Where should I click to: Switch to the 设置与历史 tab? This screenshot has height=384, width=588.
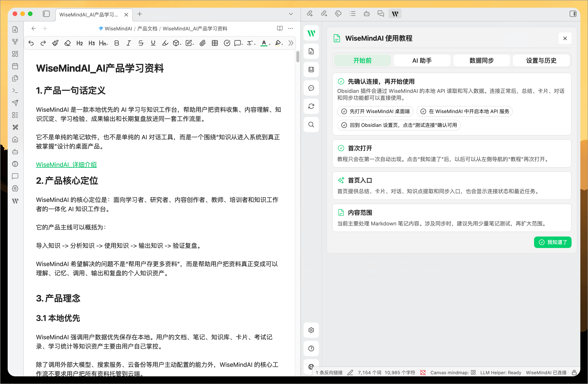pos(541,60)
